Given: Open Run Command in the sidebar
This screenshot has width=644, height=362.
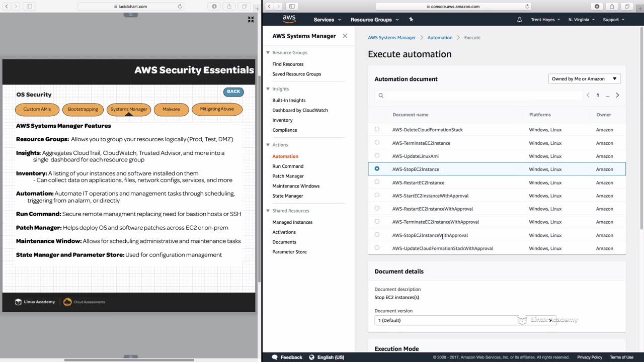Looking at the screenshot, I should pyautogui.click(x=288, y=166).
